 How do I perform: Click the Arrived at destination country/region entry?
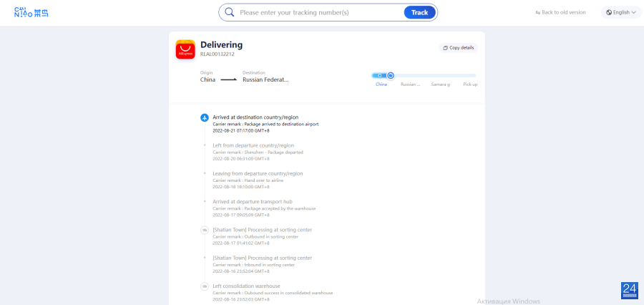[x=255, y=117]
